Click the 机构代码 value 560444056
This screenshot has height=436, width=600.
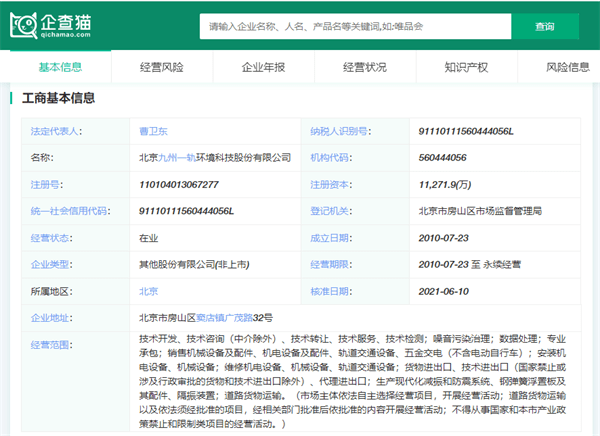[x=442, y=158]
